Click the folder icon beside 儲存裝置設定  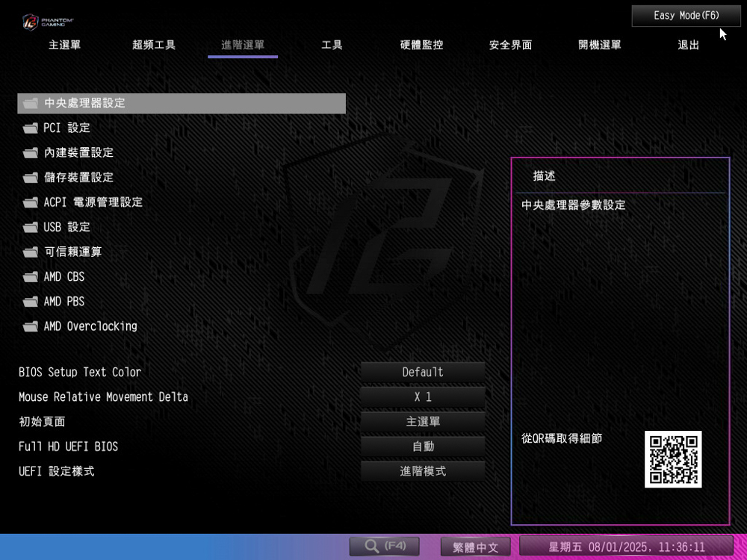pos(30,178)
